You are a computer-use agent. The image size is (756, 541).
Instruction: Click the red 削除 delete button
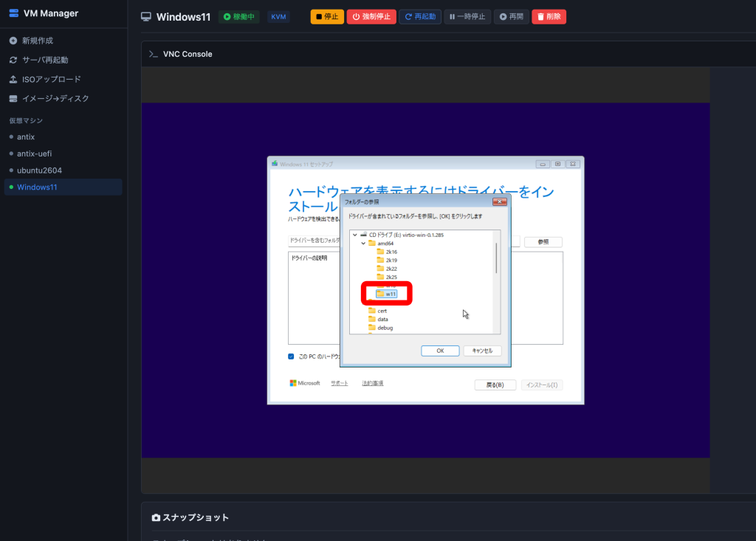point(549,17)
